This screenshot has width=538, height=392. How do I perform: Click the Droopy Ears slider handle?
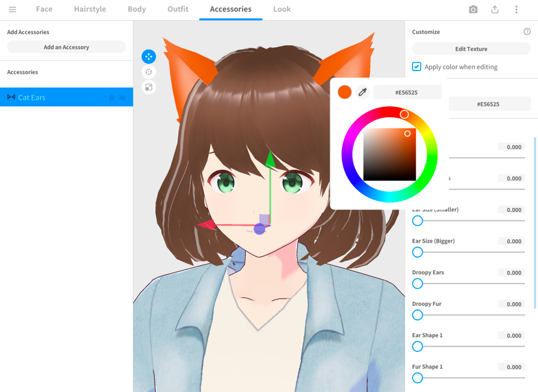[x=418, y=284]
